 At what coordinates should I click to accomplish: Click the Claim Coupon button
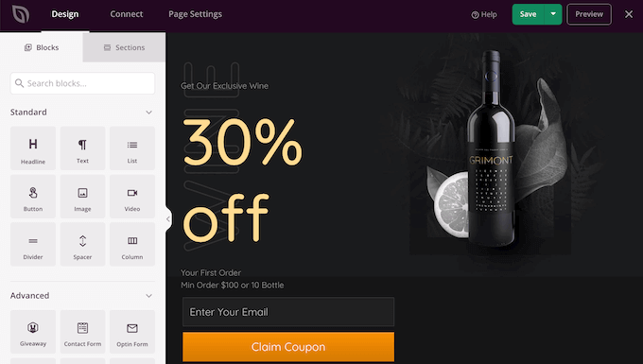pyautogui.click(x=288, y=347)
